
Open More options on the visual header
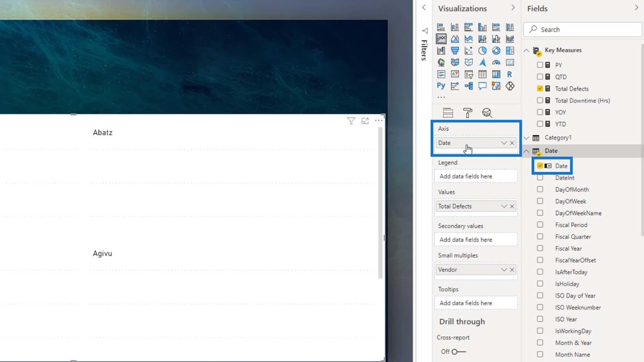[x=379, y=120]
